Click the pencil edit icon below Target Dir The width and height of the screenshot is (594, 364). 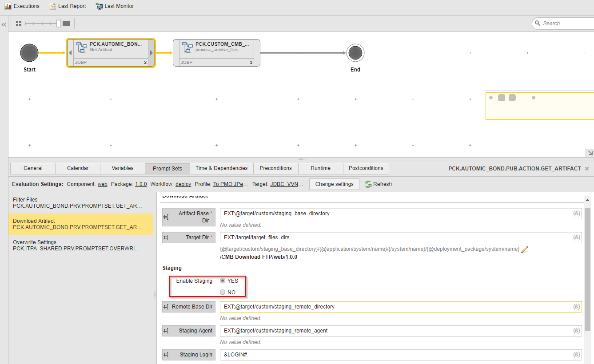pos(525,249)
